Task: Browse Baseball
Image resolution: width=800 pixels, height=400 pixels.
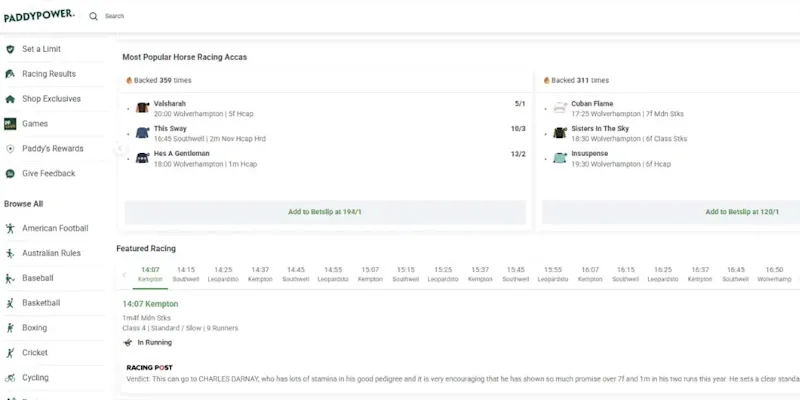Action: pyautogui.click(x=38, y=279)
